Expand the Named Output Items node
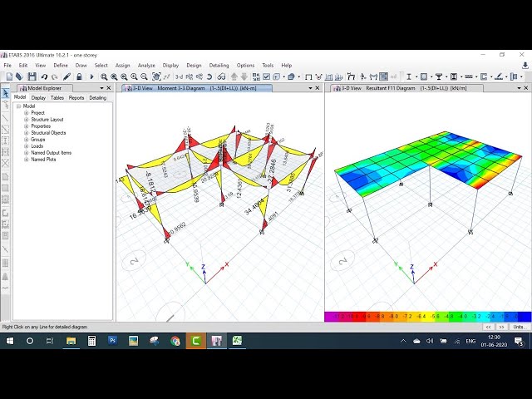This screenshot has height=399, width=532. pyautogui.click(x=26, y=153)
